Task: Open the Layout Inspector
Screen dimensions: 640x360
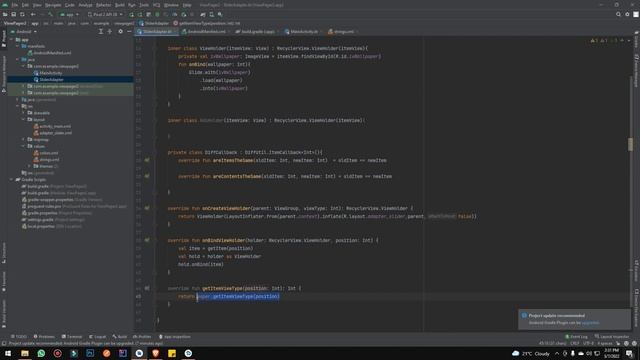Action: pyautogui.click(x=612, y=337)
